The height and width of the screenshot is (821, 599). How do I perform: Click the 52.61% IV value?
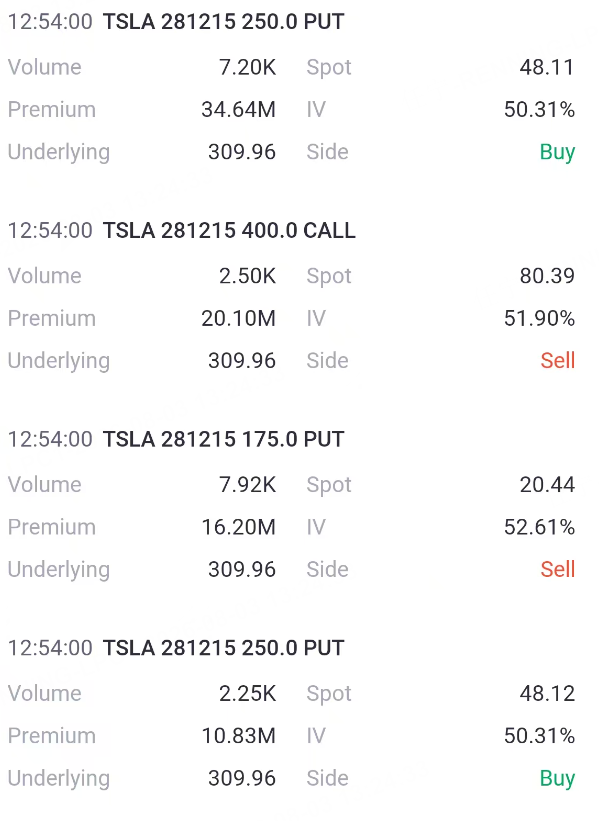coord(539,527)
